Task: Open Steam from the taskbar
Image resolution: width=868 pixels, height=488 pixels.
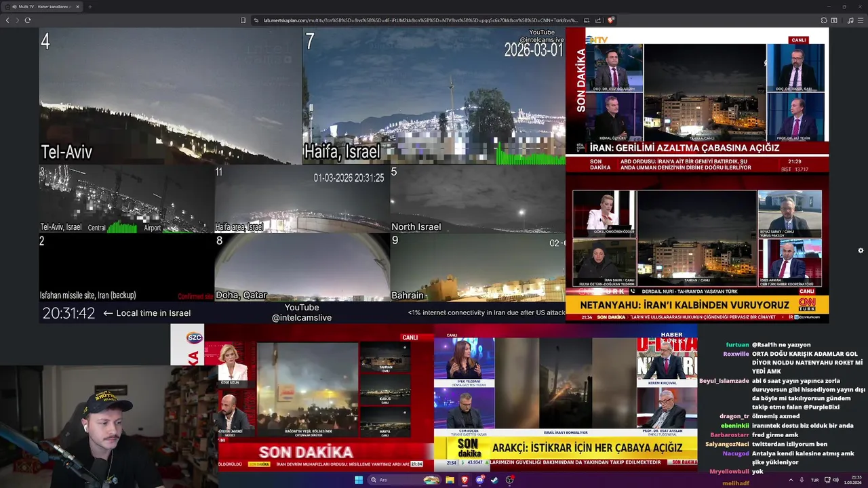Action: tap(494, 480)
